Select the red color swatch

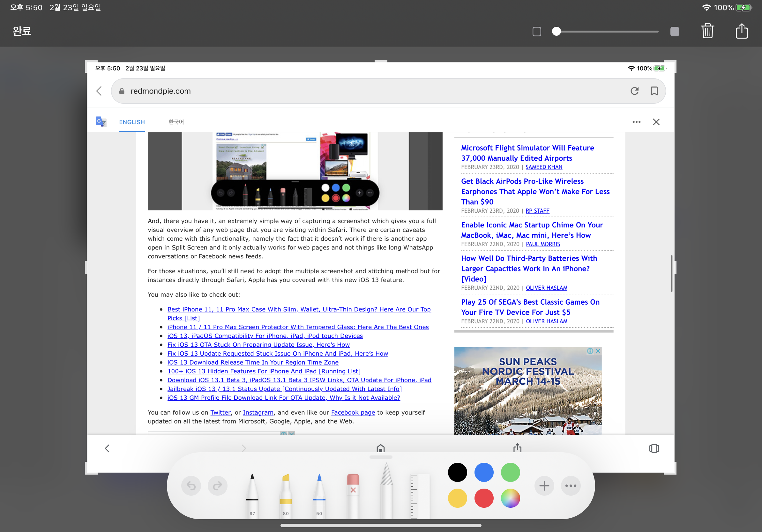point(483,498)
